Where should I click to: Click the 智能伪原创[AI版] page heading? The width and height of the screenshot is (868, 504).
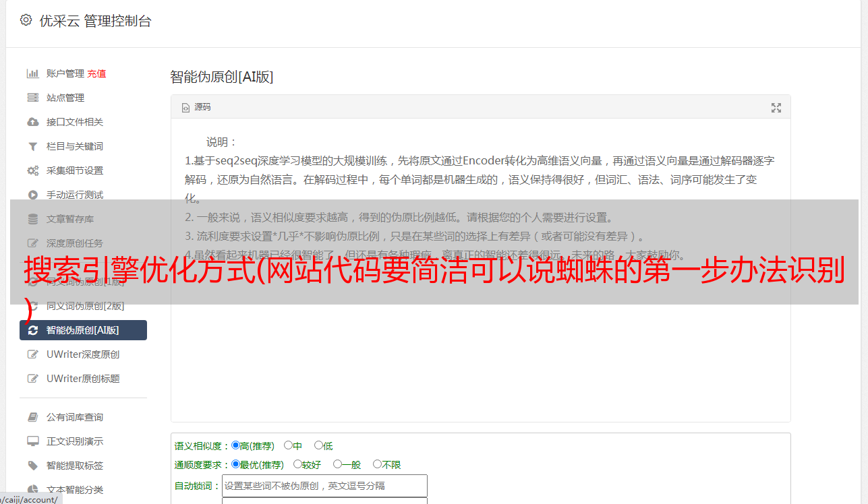(222, 77)
